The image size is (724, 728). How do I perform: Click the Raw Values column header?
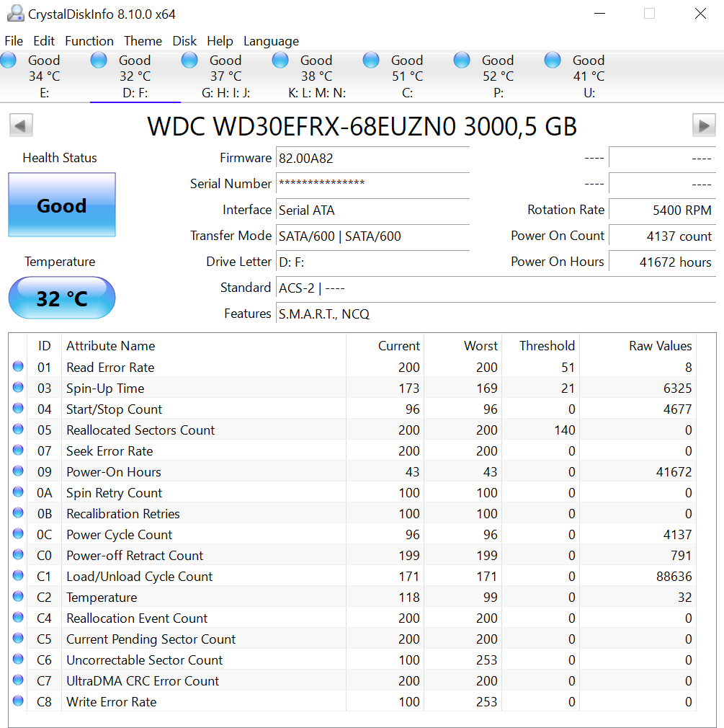(x=638, y=346)
